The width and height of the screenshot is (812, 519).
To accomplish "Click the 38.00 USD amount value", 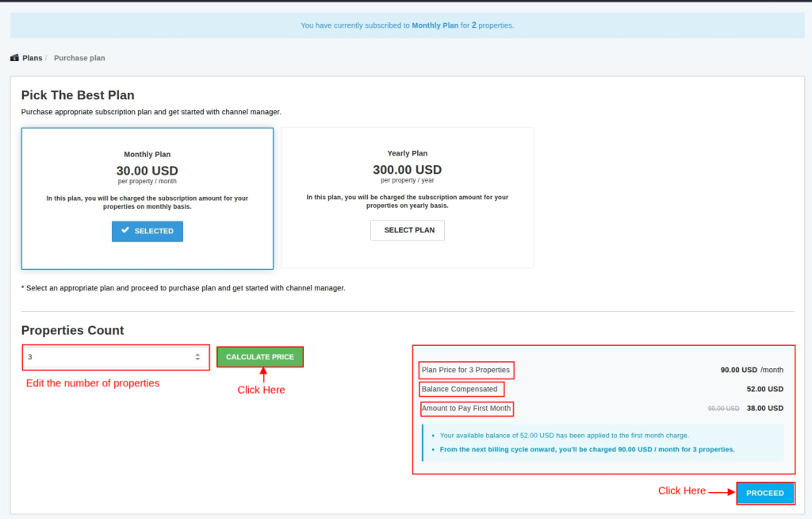I will click(x=765, y=409).
